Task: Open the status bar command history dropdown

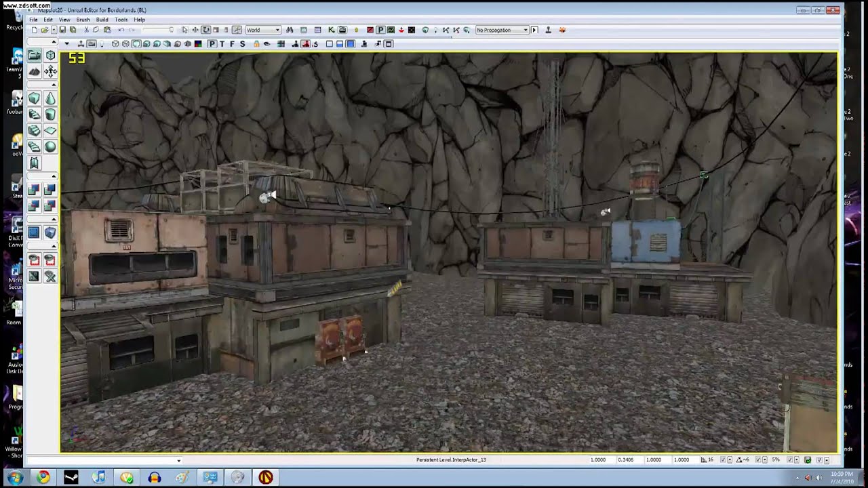Action: (x=178, y=460)
